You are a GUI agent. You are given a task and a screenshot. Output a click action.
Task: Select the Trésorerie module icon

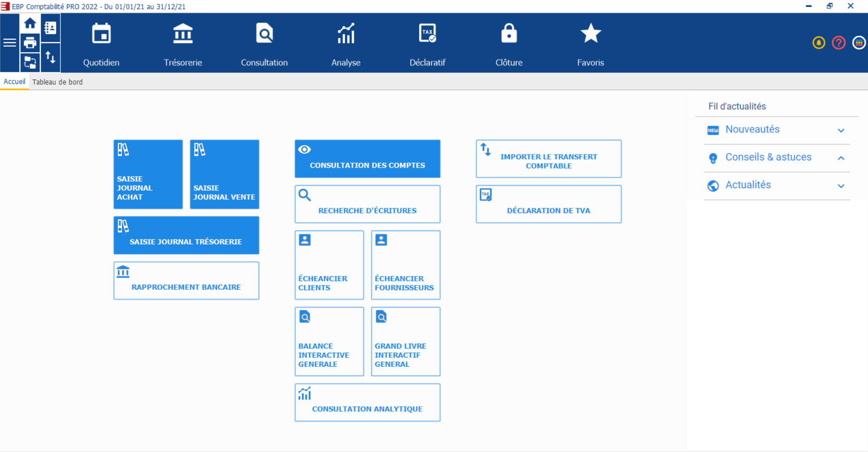point(183,43)
